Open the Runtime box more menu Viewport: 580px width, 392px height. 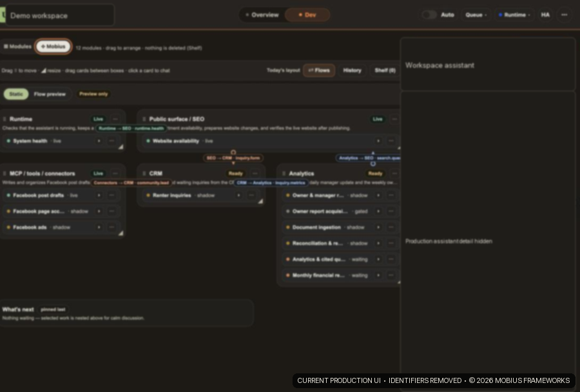(x=115, y=119)
